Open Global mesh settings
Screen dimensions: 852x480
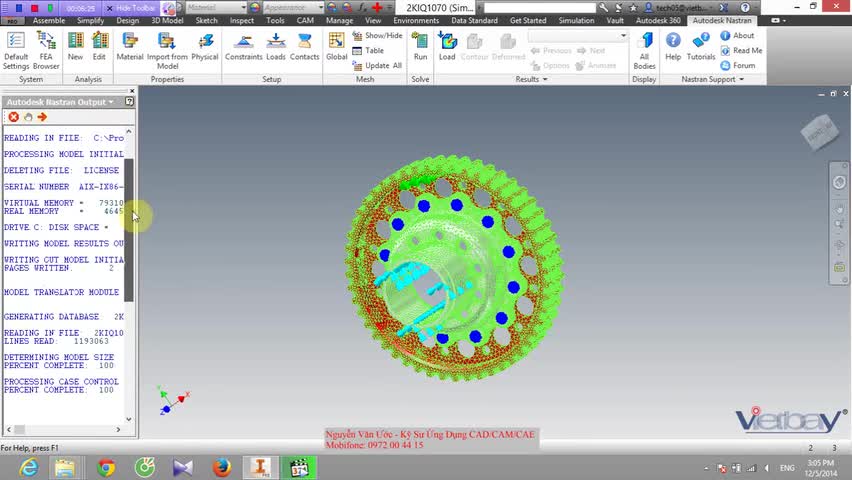click(x=336, y=47)
